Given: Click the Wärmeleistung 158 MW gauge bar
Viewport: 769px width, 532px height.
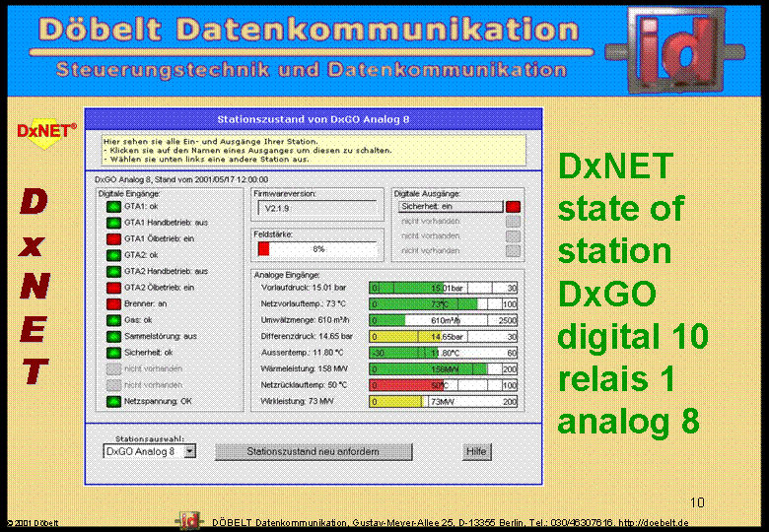Looking at the screenshot, I should tap(444, 368).
